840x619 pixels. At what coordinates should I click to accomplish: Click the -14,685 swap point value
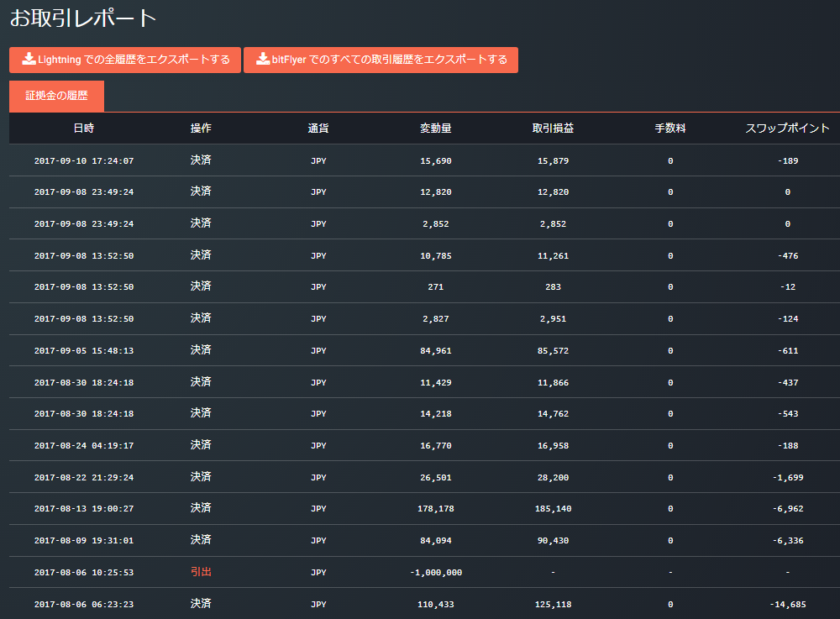[x=787, y=605]
